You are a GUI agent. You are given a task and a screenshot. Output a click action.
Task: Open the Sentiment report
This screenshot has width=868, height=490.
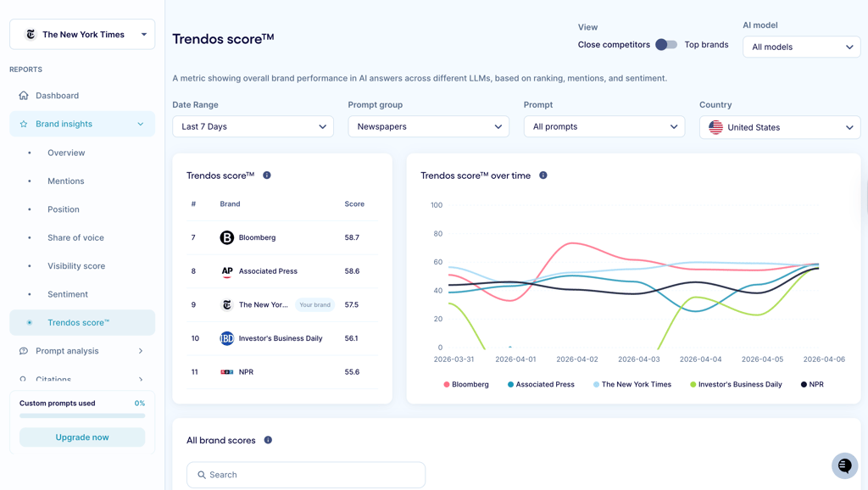(68, 294)
